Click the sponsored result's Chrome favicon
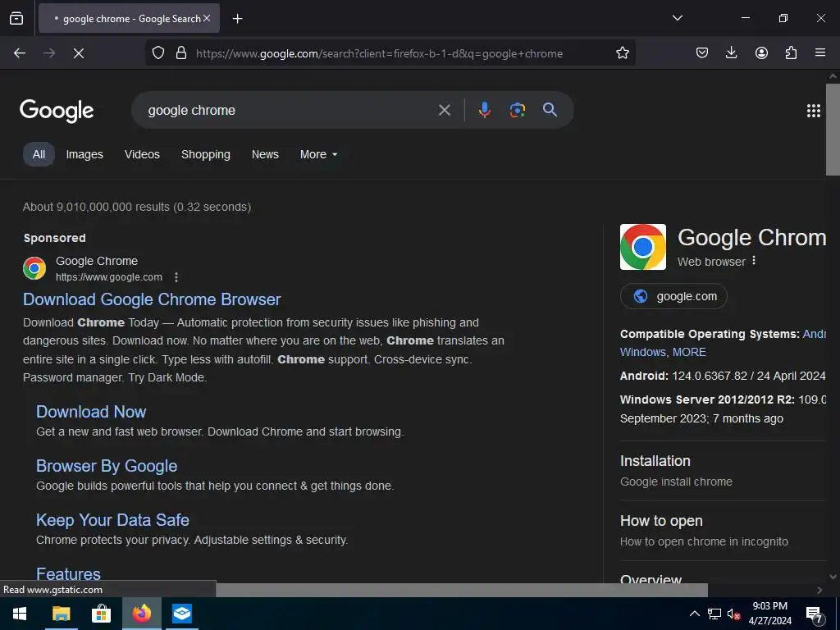This screenshot has height=630, width=840. (34, 268)
